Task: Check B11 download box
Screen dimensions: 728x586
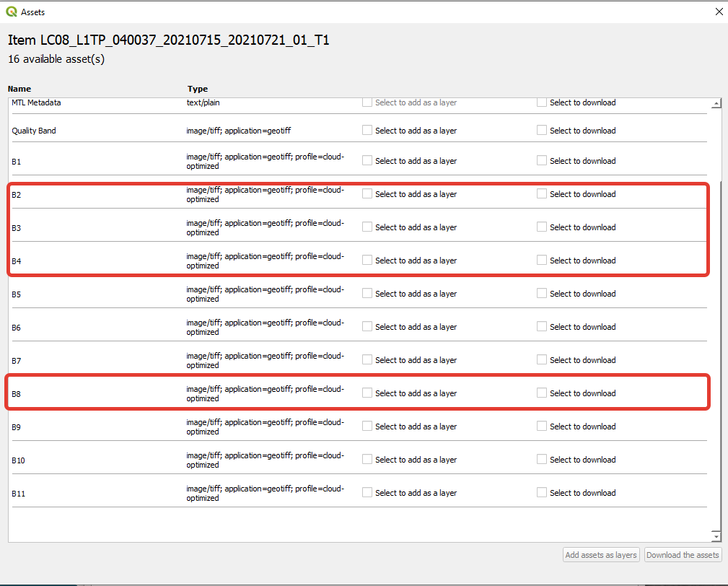Action: [541, 493]
